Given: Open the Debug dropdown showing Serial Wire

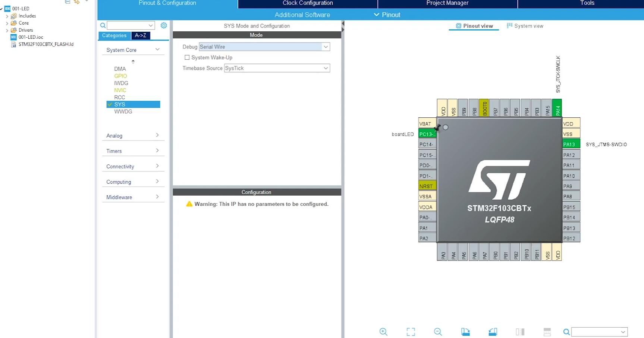Looking at the screenshot, I should point(264,47).
